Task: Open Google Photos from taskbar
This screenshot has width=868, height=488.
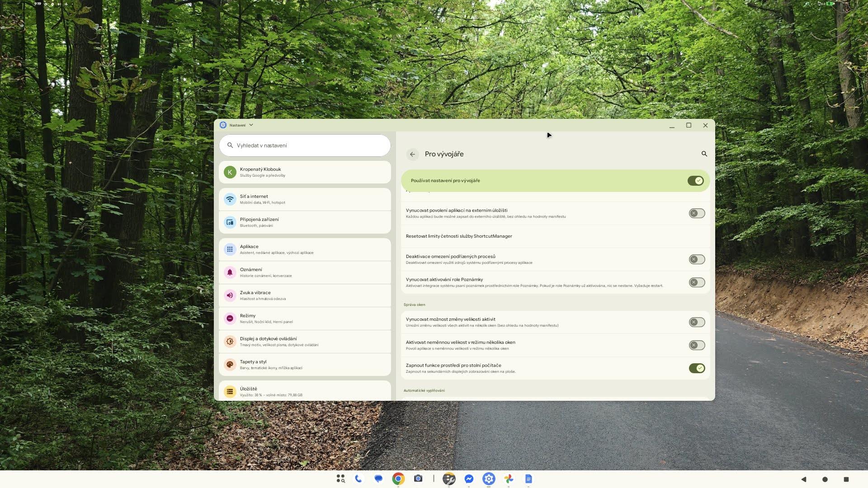Action: coord(509,479)
